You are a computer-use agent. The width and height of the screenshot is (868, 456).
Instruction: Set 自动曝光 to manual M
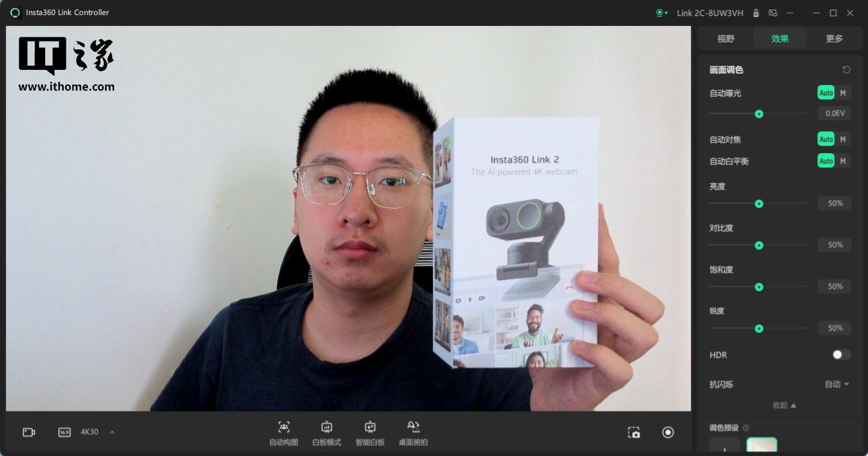(843, 93)
